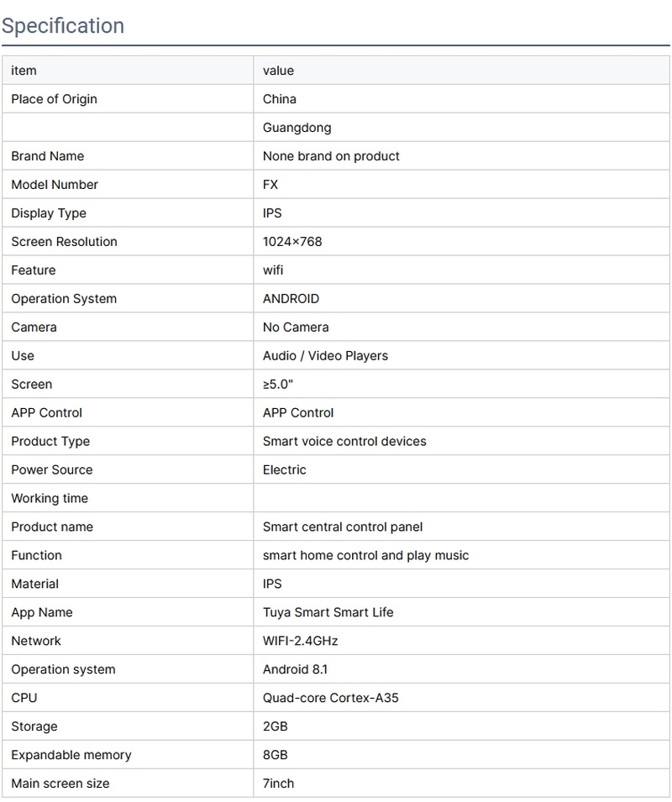Image resolution: width=672 pixels, height=802 pixels.
Task: Select the 'Model Number' label
Action: click(55, 185)
